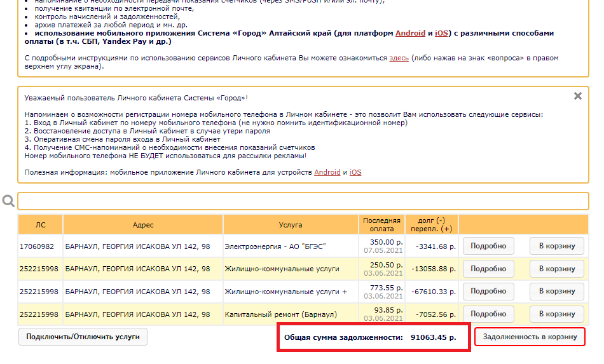
Task: Click debt value -13058.88 р.
Action: click(434, 269)
